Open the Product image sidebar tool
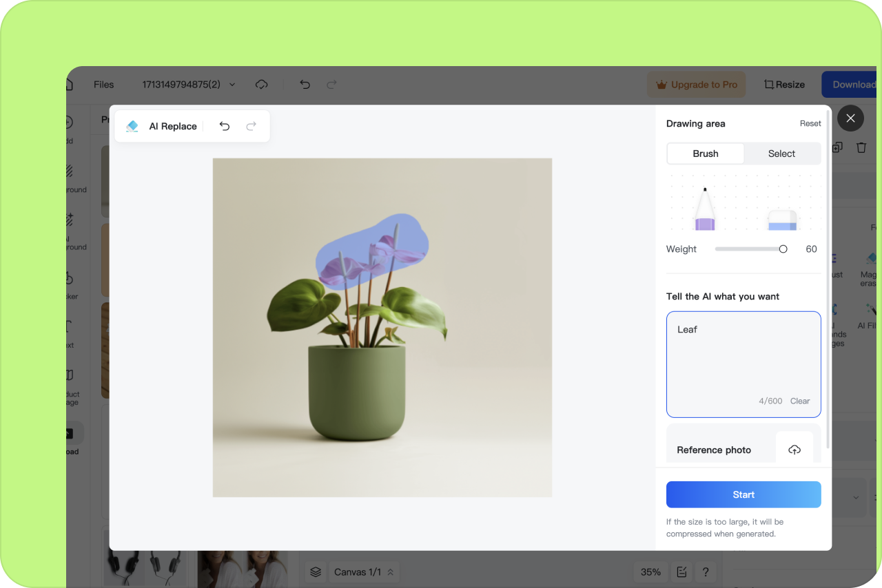This screenshot has width=882, height=588. [x=72, y=387]
